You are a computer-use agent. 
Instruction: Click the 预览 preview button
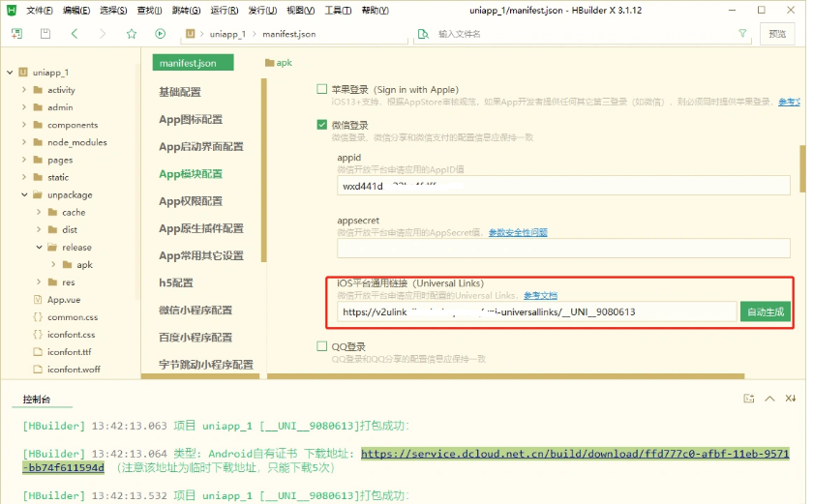(x=777, y=34)
